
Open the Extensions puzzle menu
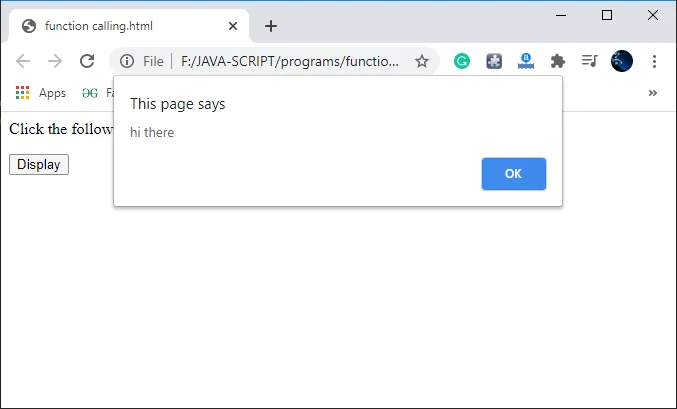click(558, 61)
